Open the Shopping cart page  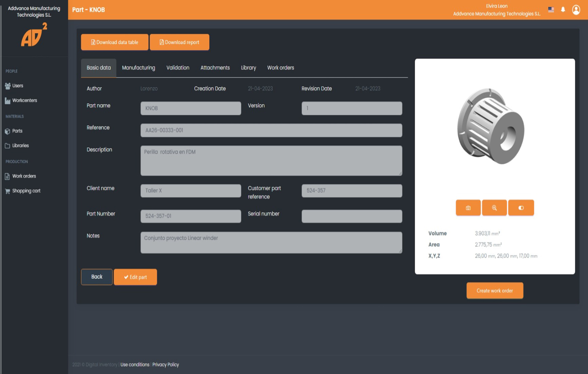coord(26,191)
